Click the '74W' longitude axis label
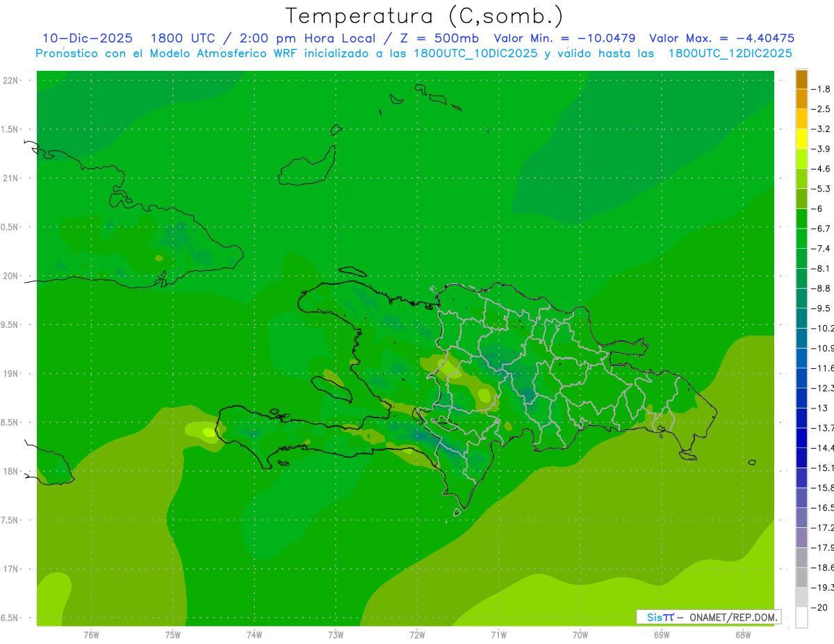 click(x=254, y=635)
